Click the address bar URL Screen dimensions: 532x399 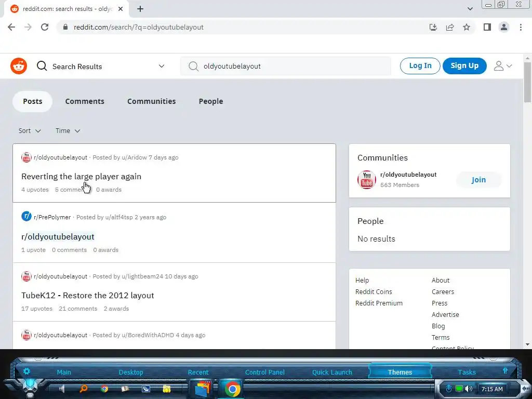138,27
